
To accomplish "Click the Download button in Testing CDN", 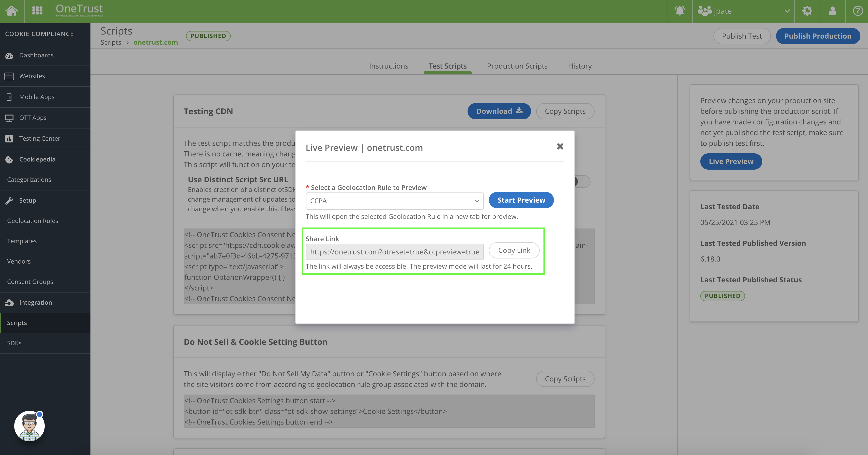I will pyautogui.click(x=499, y=111).
